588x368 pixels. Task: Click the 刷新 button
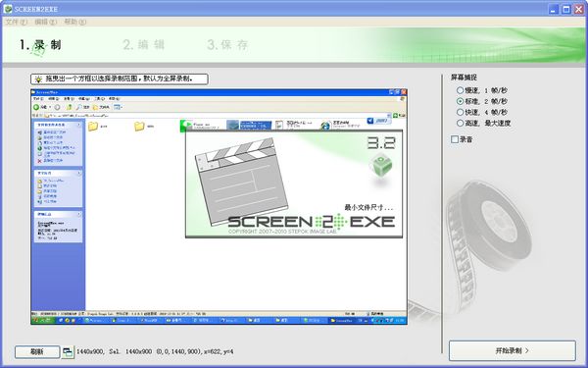37,352
